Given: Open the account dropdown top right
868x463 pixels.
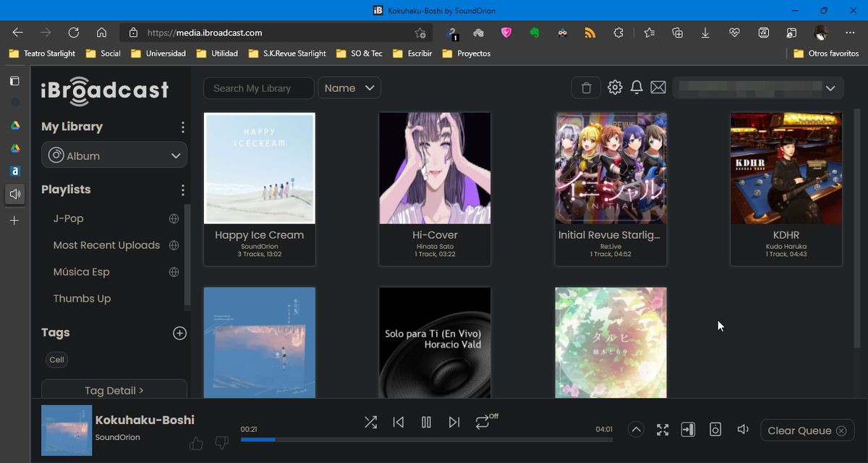Looking at the screenshot, I should tap(830, 87).
